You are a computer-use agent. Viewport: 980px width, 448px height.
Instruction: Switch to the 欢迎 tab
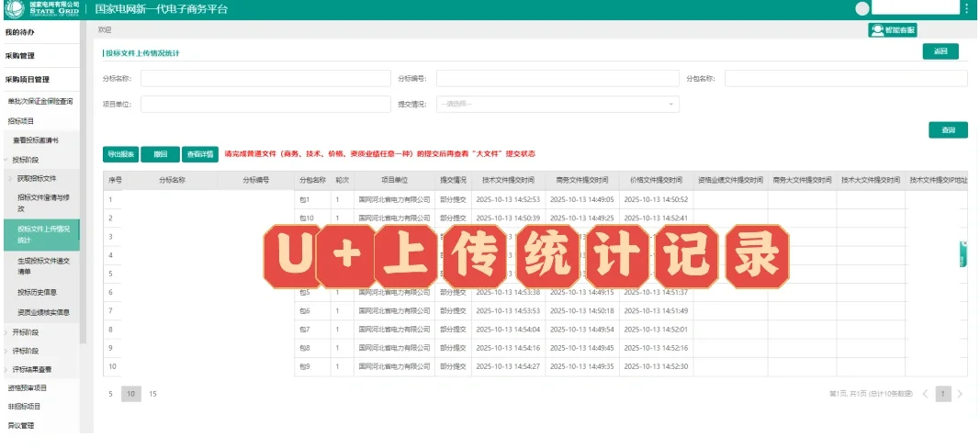pos(105,30)
